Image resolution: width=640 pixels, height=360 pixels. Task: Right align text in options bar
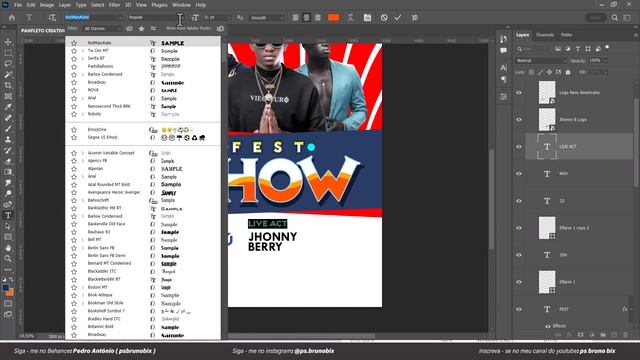[318, 18]
